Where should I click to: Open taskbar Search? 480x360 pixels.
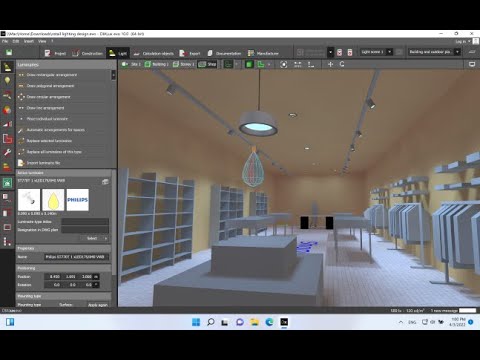(x=211, y=322)
